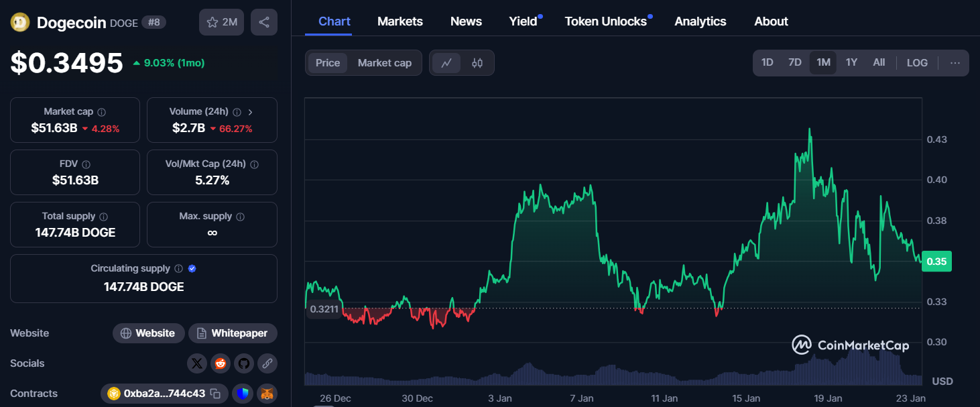Open the Token Unlocks tab
The height and width of the screenshot is (407, 980).
click(x=606, y=21)
